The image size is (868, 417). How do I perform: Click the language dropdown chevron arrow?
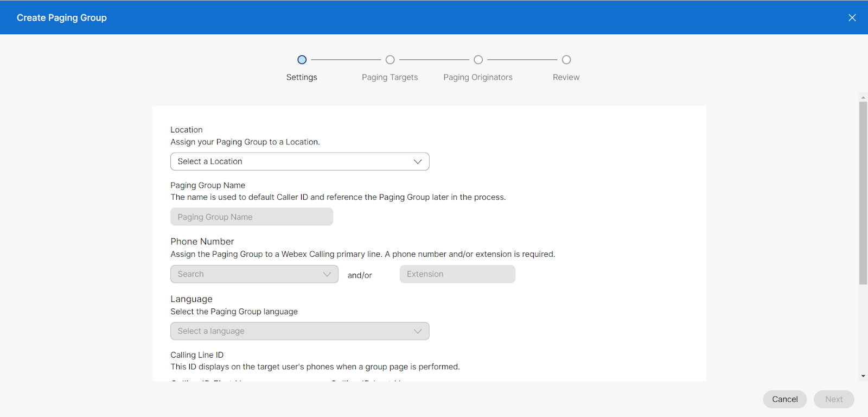pyautogui.click(x=418, y=331)
